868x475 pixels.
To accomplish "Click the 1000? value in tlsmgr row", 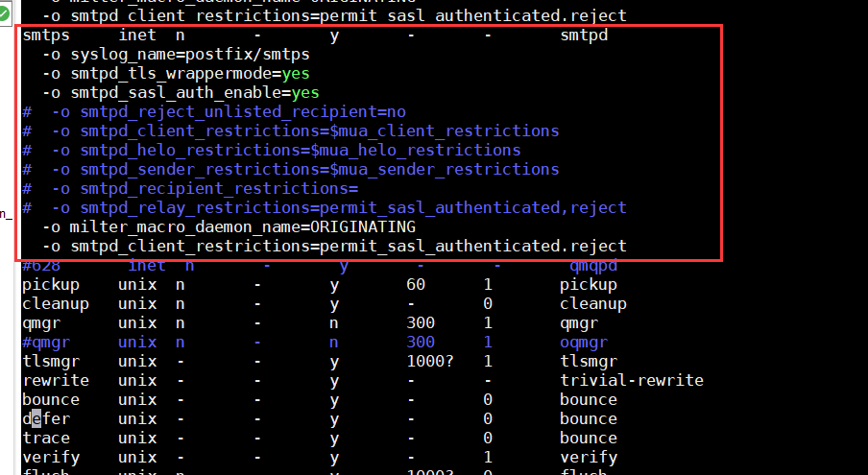I will point(430,361).
